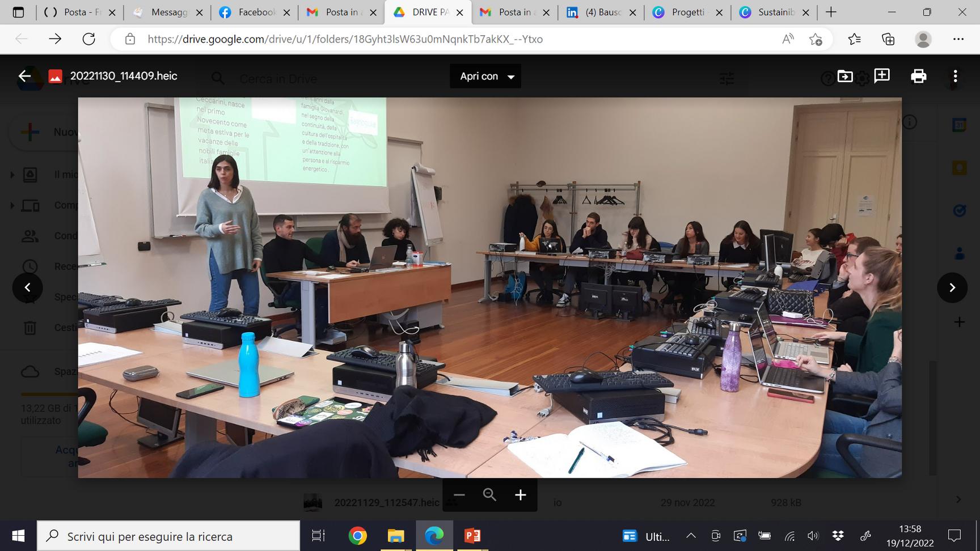Click the file name 20221130_114409.heic
Image resolution: width=980 pixels, height=551 pixels.
tap(124, 76)
